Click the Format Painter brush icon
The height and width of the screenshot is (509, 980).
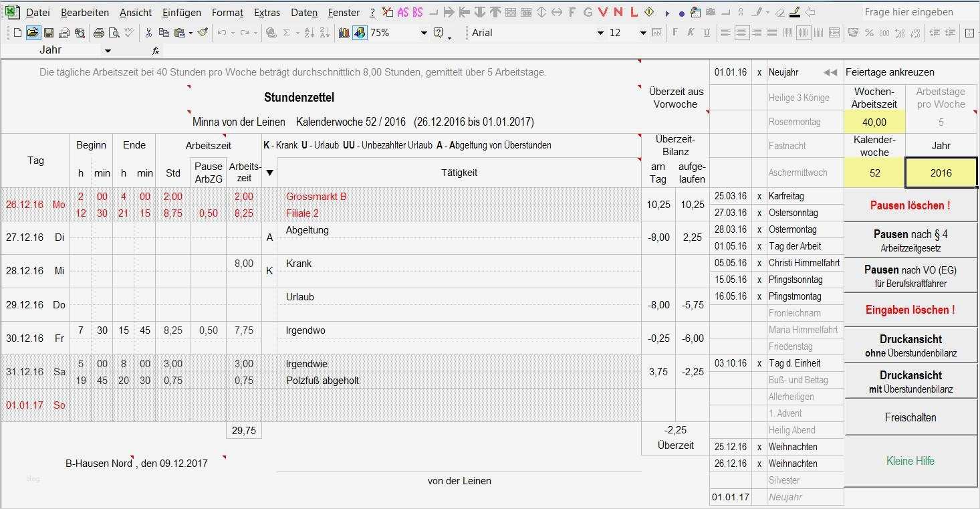pyautogui.click(x=204, y=32)
